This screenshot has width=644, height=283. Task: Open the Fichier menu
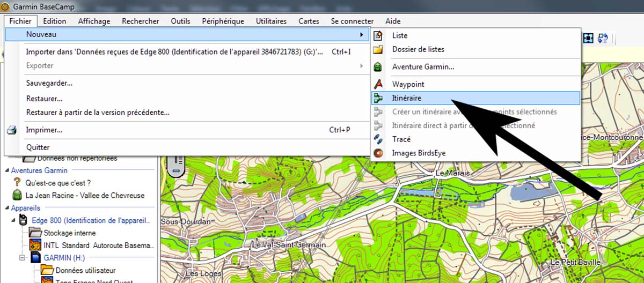pyautogui.click(x=21, y=21)
